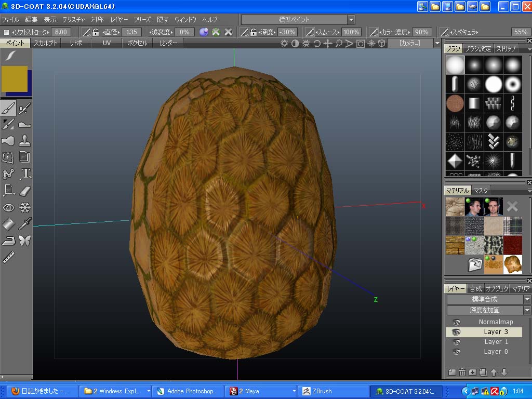Image resolution: width=532 pixels, height=399 pixels.
Task: Delete layer with trash can icon
Action: tap(462, 372)
